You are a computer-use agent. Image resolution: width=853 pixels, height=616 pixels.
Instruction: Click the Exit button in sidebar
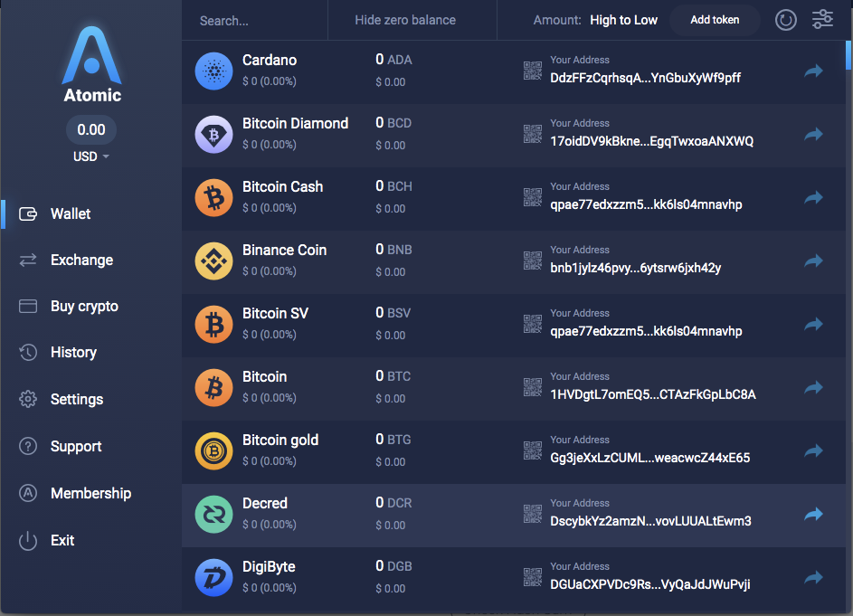coord(62,540)
